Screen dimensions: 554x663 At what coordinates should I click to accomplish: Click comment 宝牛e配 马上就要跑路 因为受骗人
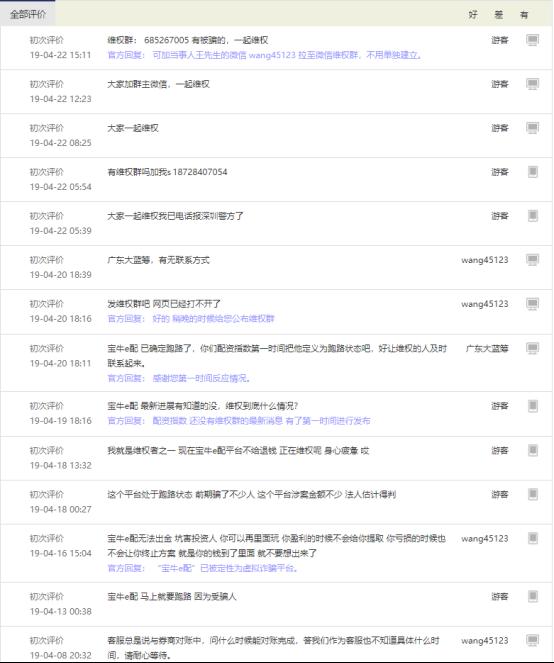[x=172, y=597]
